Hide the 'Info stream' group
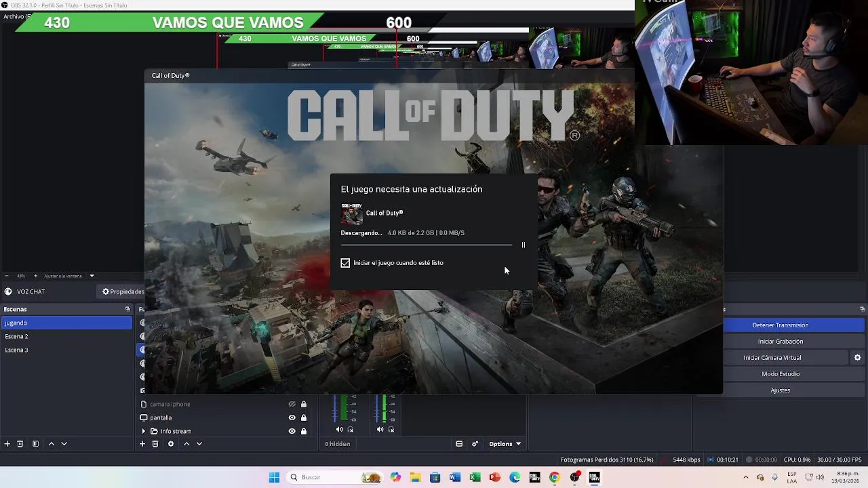This screenshot has height=488, width=868. tap(292, 431)
